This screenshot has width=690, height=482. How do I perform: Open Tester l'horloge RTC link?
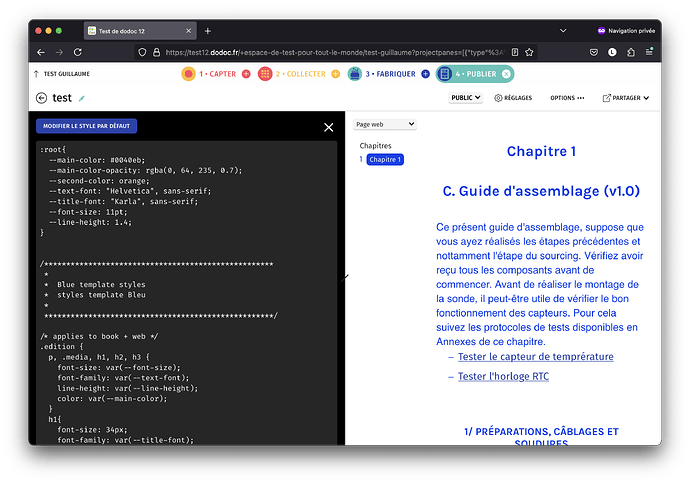(503, 376)
